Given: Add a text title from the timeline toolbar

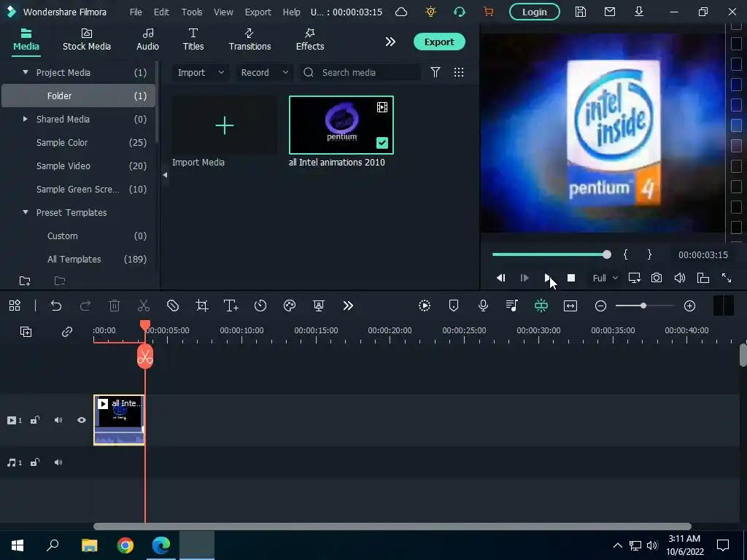Looking at the screenshot, I should click(x=231, y=306).
